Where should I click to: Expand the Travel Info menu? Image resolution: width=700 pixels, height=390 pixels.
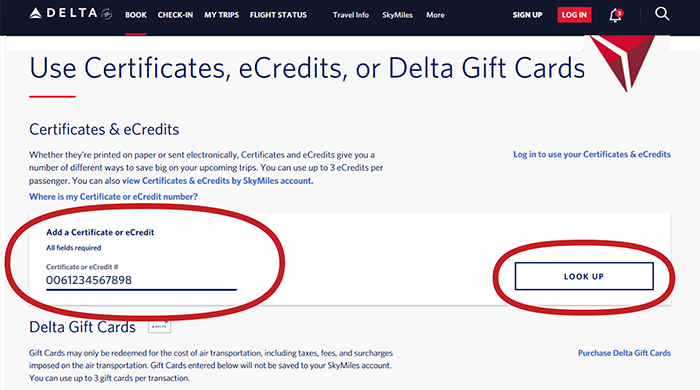pyautogui.click(x=350, y=15)
